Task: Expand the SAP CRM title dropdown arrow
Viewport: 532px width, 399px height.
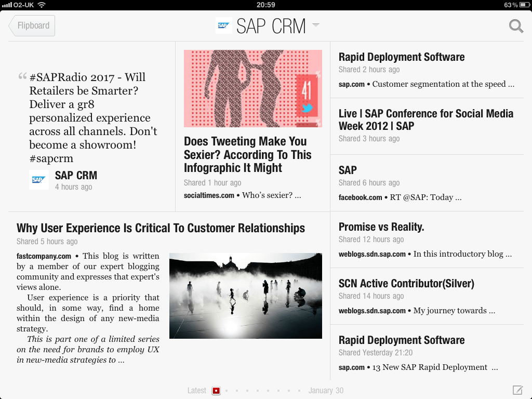Action: click(x=315, y=25)
